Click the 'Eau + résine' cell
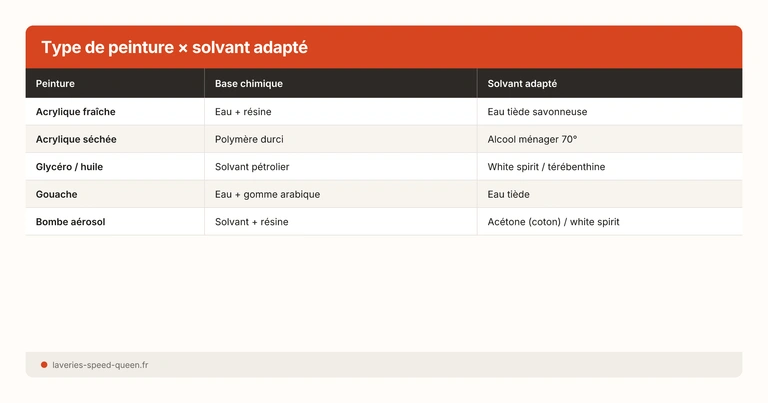768x403 pixels. click(243, 112)
